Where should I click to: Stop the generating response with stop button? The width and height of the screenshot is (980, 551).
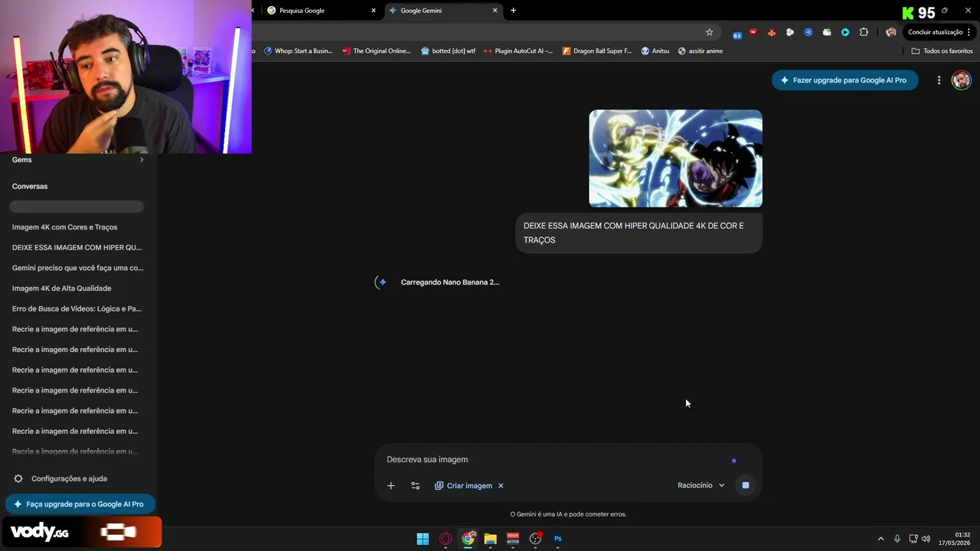coord(745,485)
